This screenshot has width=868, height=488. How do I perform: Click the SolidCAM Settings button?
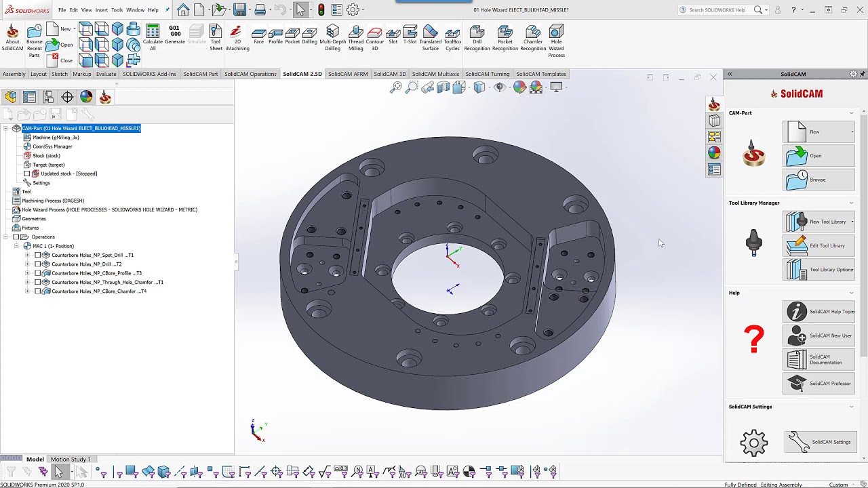coord(819,442)
